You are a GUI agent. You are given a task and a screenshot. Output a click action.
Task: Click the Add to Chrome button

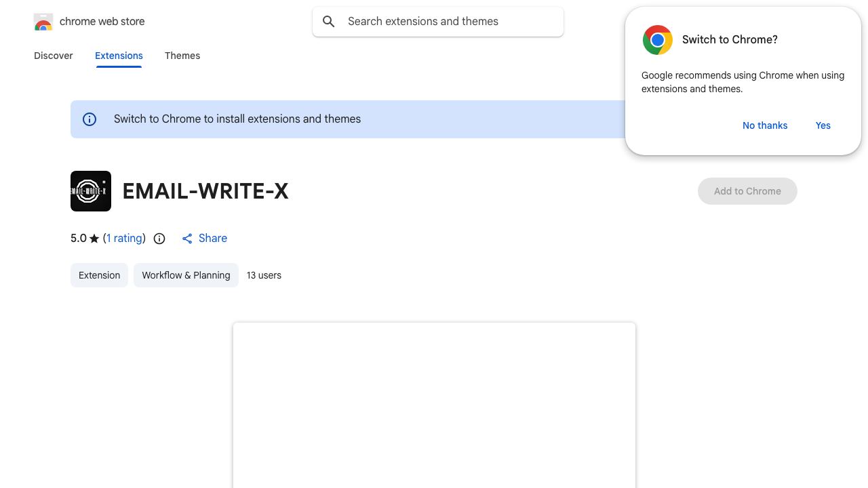pos(747,191)
